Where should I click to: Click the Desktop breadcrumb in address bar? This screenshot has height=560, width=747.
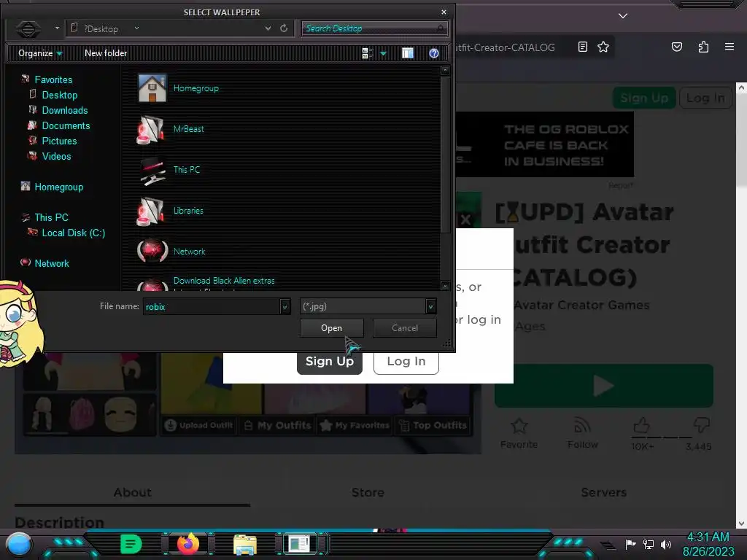click(101, 29)
